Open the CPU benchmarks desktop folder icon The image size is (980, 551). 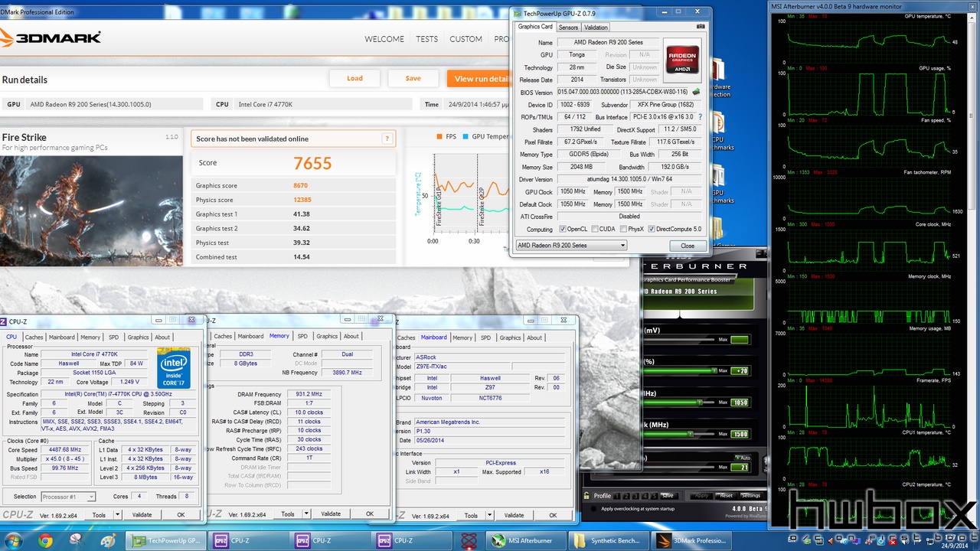(718, 130)
